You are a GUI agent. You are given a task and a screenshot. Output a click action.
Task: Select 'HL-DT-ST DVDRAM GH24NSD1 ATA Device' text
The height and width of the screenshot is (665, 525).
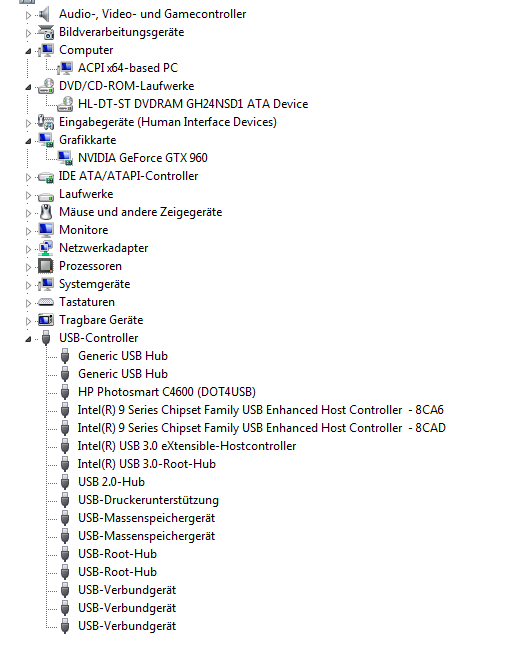coord(193,104)
